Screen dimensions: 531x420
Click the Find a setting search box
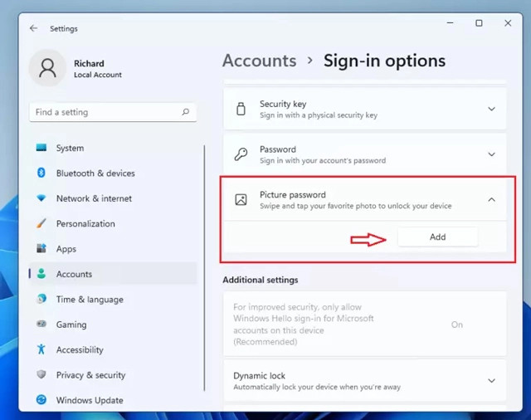click(x=104, y=112)
